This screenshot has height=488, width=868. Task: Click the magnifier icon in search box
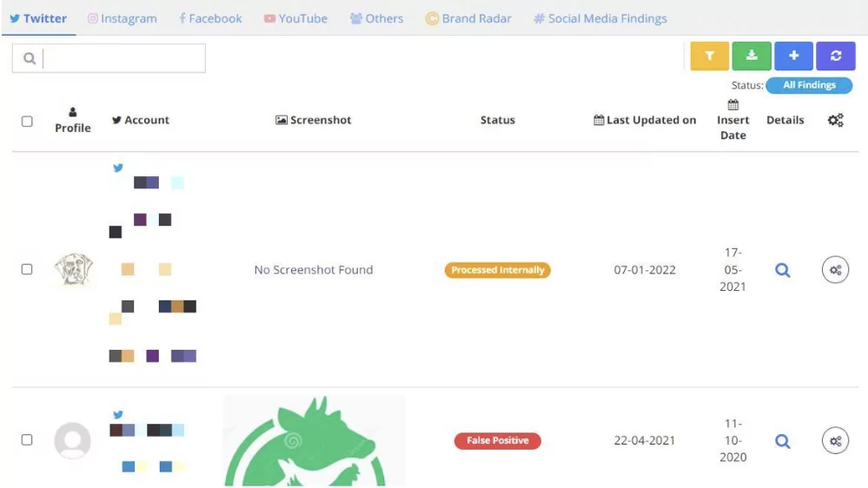click(x=30, y=58)
